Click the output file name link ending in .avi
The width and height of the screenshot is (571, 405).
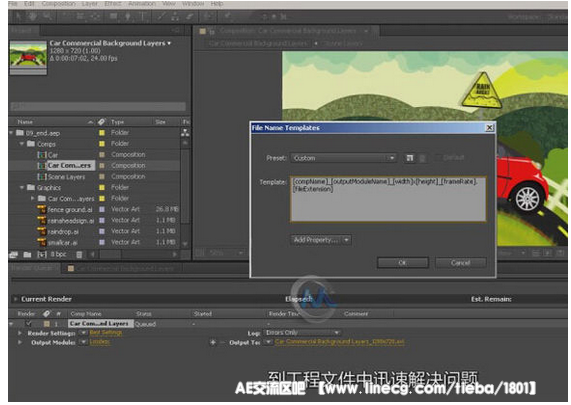(x=339, y=342)
